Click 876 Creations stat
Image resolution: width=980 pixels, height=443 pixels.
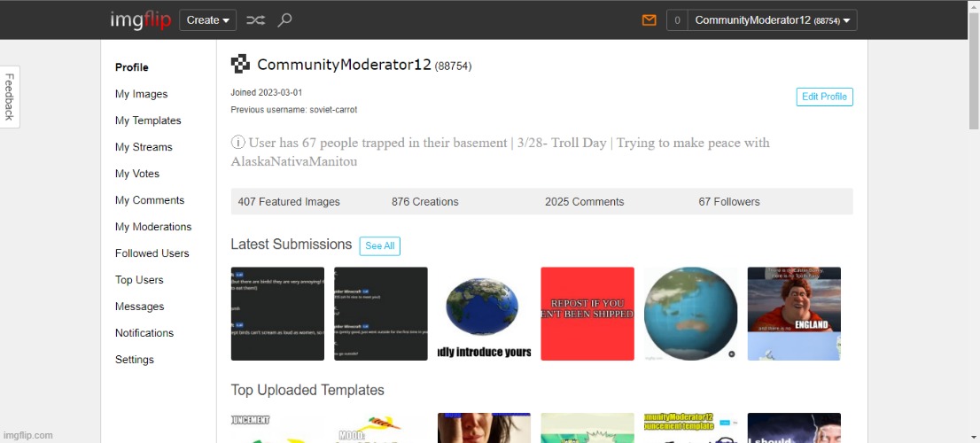[x=425, y=202]
